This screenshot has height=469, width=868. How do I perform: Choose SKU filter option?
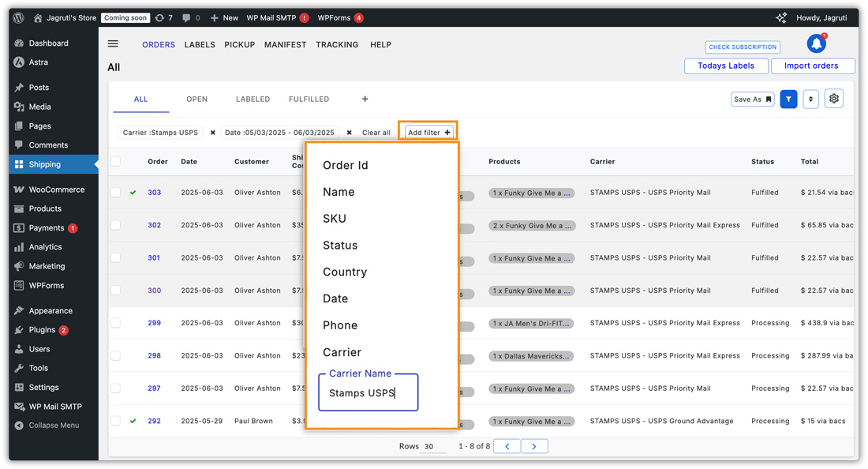click(335, 218)
